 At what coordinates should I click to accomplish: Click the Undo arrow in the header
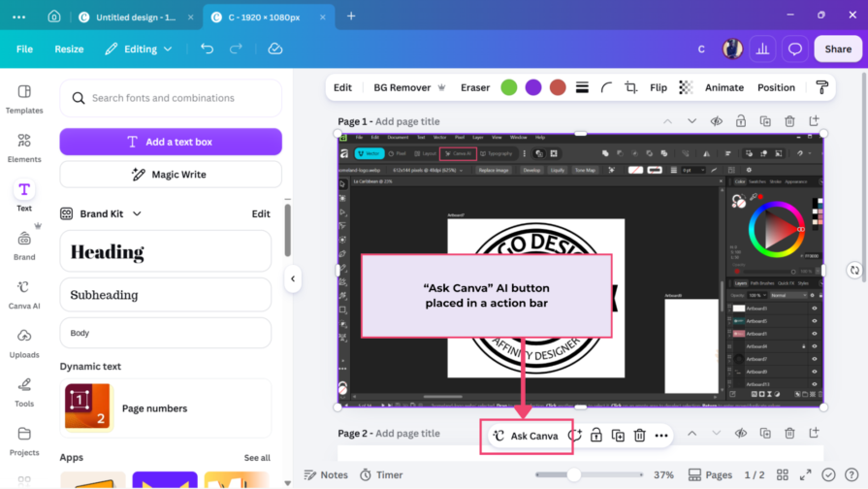(x=207, y=49)
